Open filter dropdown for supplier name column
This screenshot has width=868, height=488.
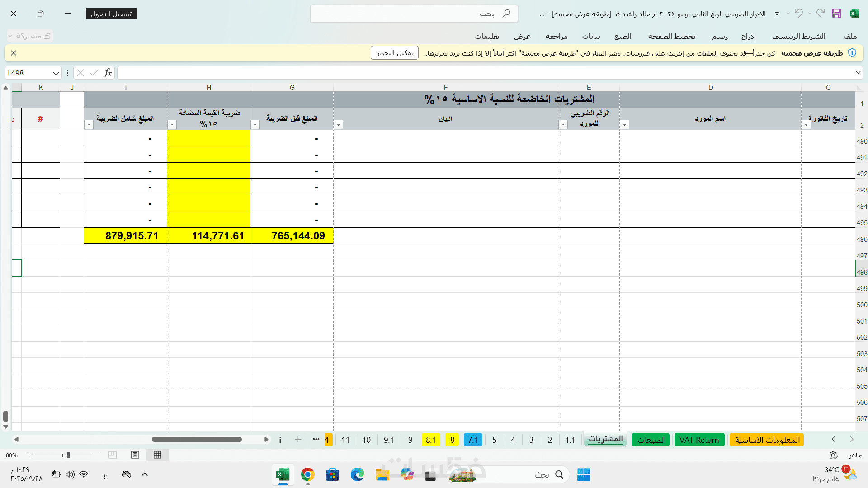coord(624,125)
